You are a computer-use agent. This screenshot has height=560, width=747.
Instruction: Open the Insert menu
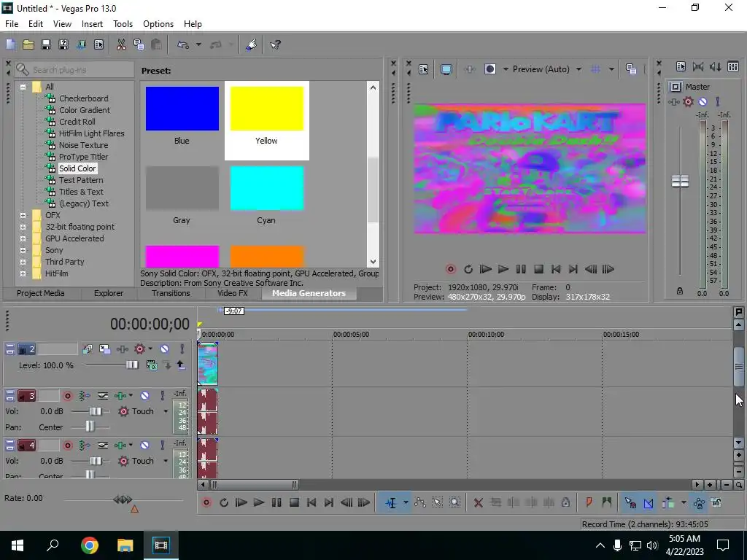[92, 24]
